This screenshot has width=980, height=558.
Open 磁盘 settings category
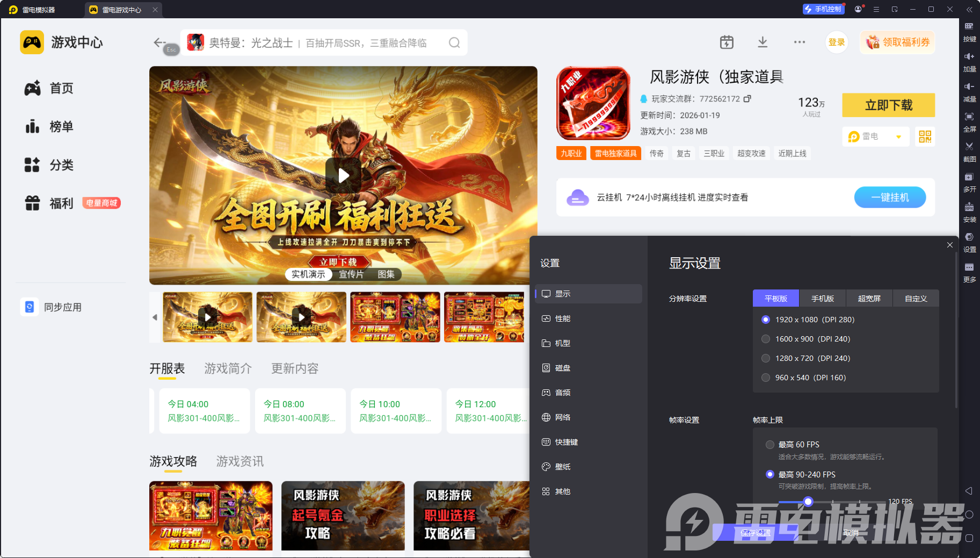(589, 368)
